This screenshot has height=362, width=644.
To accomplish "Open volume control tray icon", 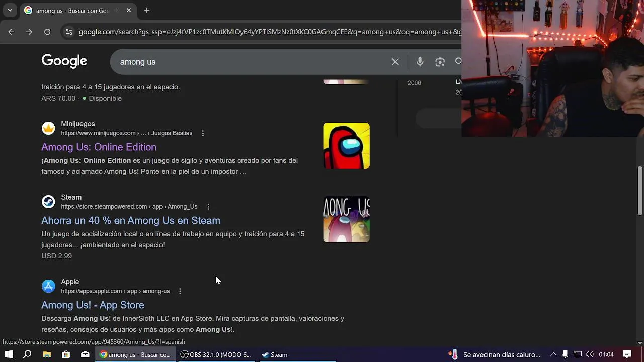I will click(590, 354).
